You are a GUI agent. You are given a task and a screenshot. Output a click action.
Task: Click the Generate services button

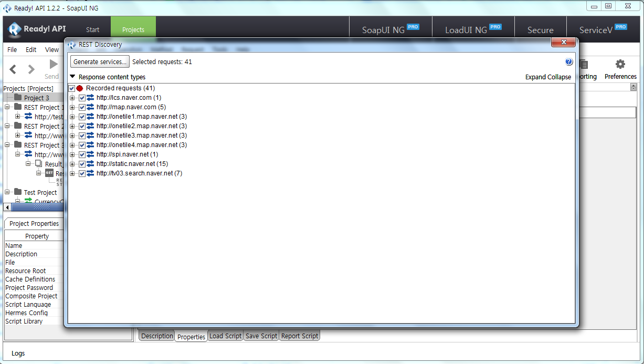click(100, 62)
